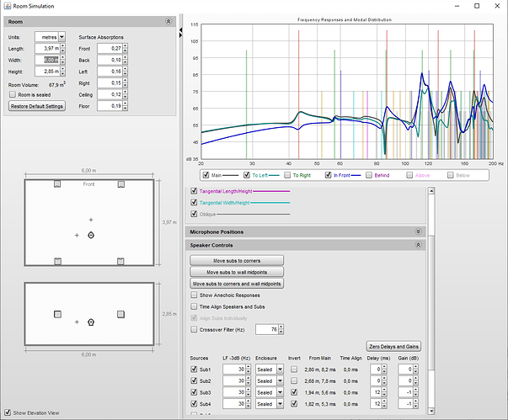508x420 pixels.
Task: Click the Zero Delays and Gains button
Action: (393, 346)
